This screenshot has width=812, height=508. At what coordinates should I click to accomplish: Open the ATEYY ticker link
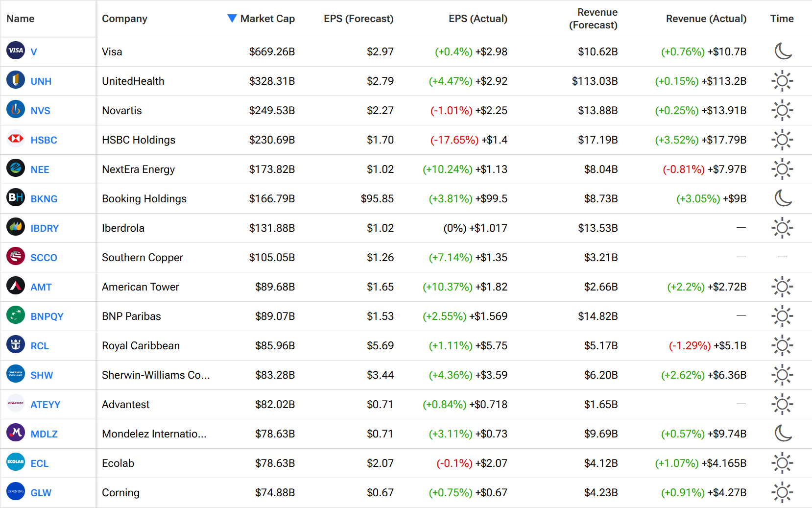point(46,405)
